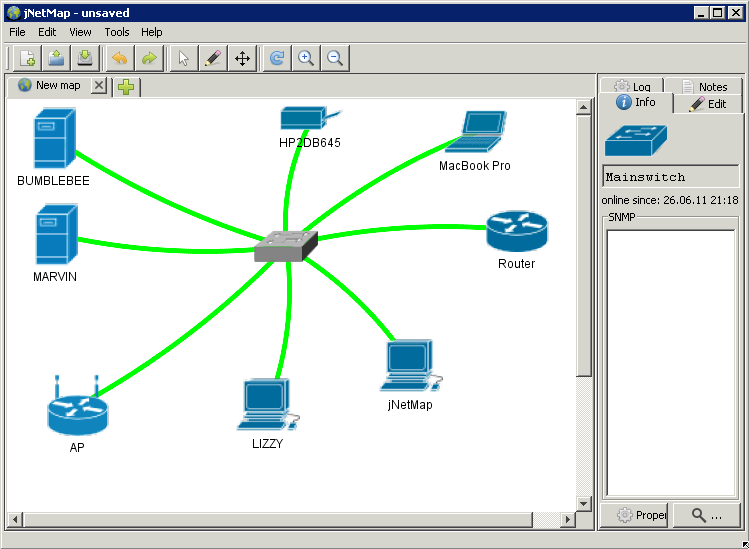
Task: Open the Tools menu
Action: point(117,32)
